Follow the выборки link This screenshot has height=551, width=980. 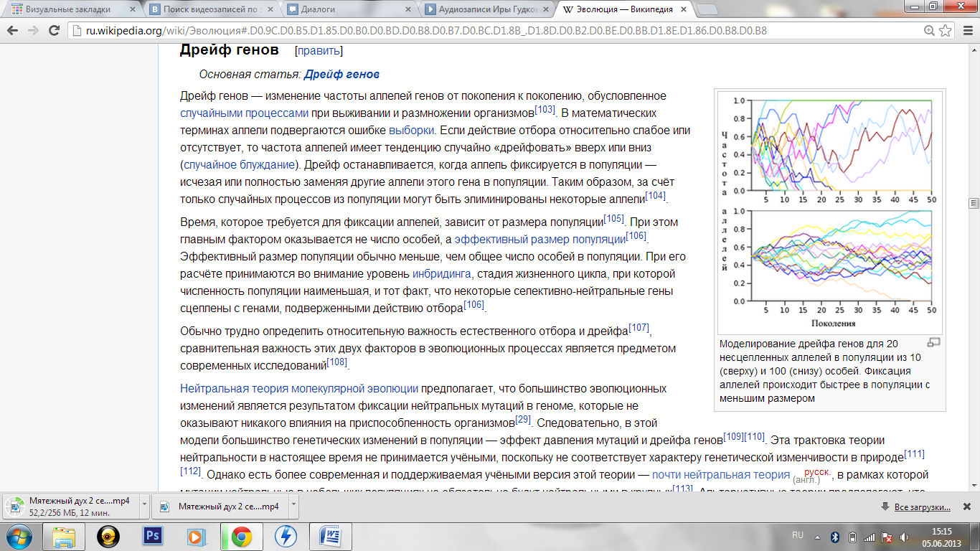(x=411, y=131)
